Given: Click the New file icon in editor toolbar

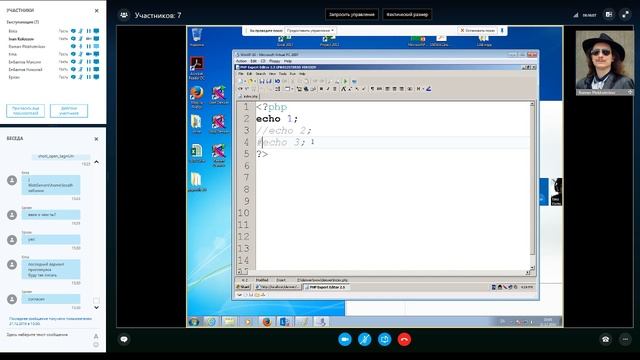Looking at the screenshot, I should [x=241, y=81].
